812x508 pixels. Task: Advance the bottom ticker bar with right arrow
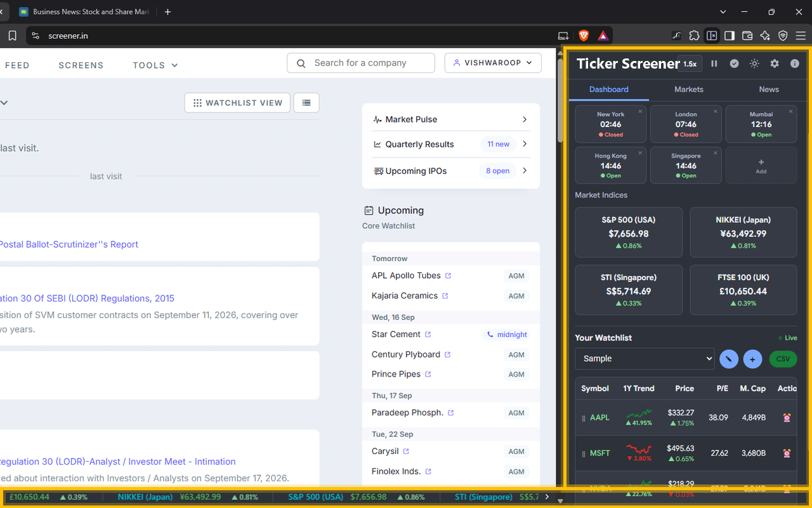pyautogui.click(x=547, y=497)
